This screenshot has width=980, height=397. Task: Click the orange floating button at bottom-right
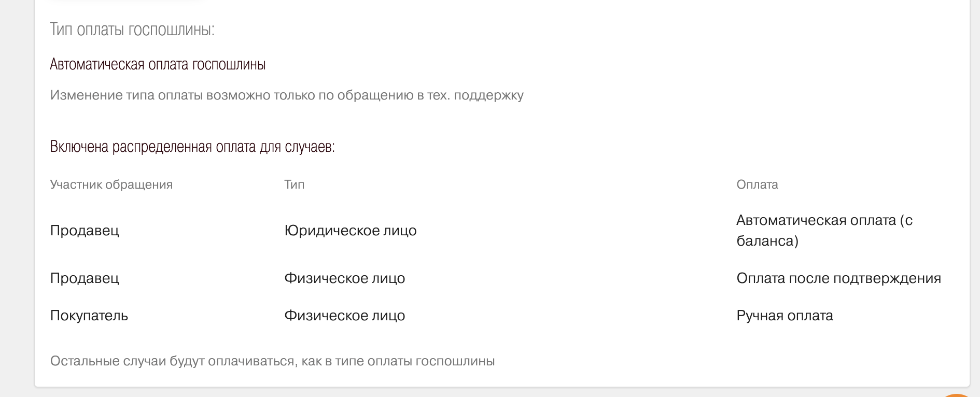click(x=957, y=395)
